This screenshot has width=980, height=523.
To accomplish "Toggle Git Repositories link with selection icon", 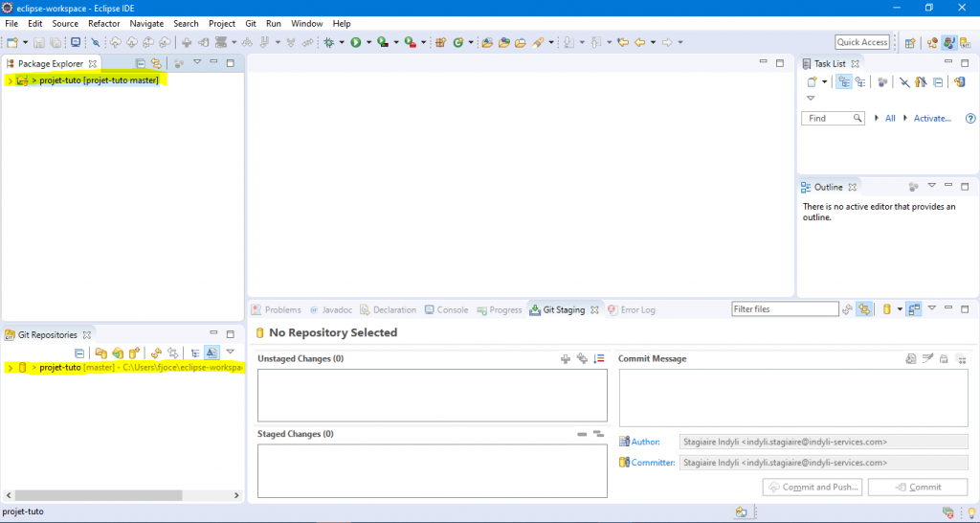I will tap(173, 352).
